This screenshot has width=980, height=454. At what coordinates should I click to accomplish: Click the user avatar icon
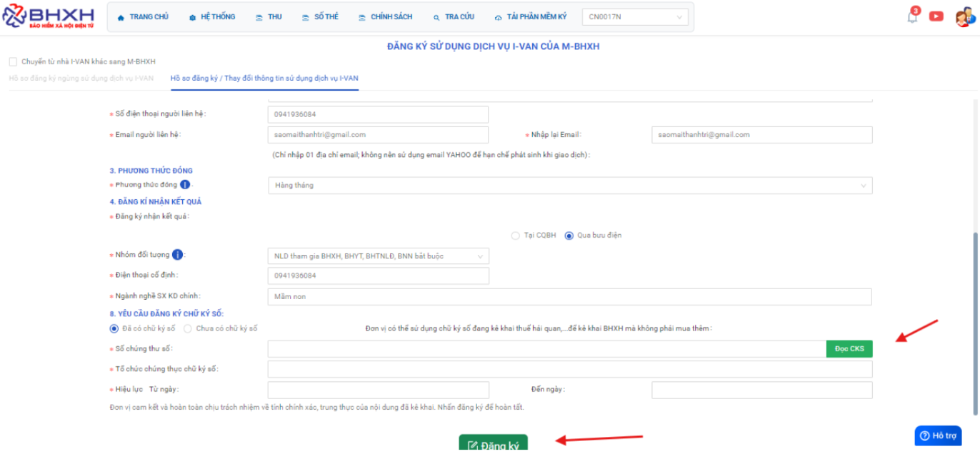[x=963, y=17]
